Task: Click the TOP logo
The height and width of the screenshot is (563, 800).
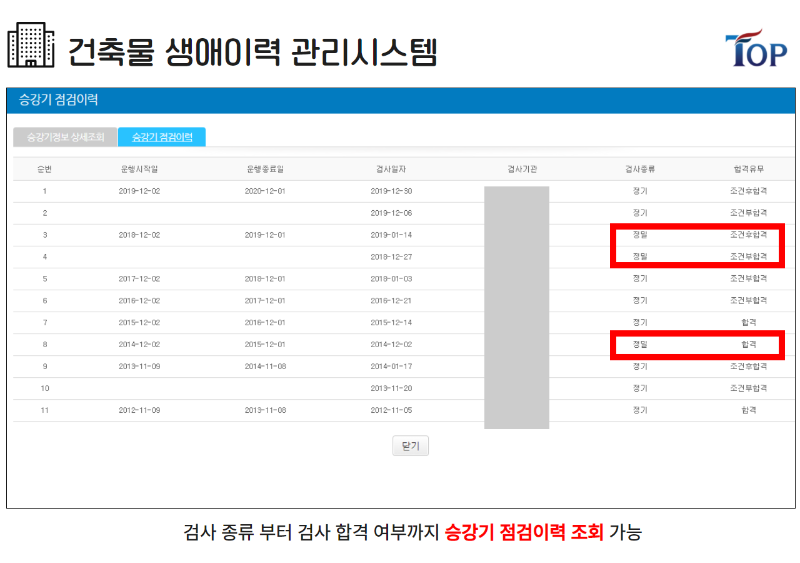Action: pyautogui.click(x=756, y=48)
